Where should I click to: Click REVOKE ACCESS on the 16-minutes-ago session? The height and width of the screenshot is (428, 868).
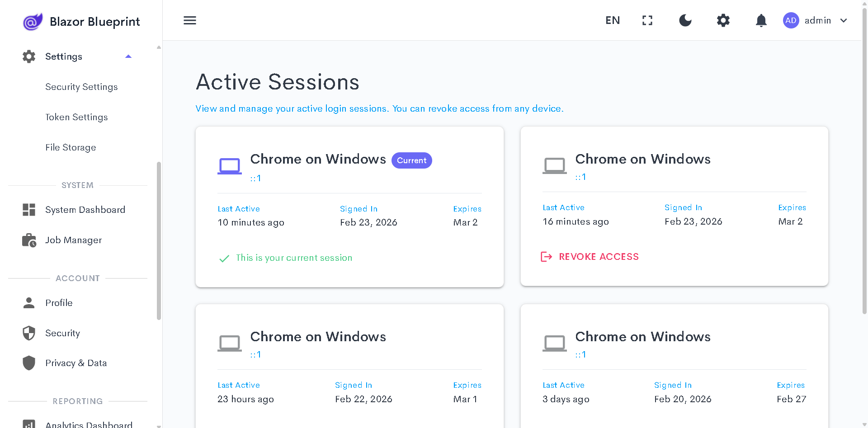click(x=599, y=256)
